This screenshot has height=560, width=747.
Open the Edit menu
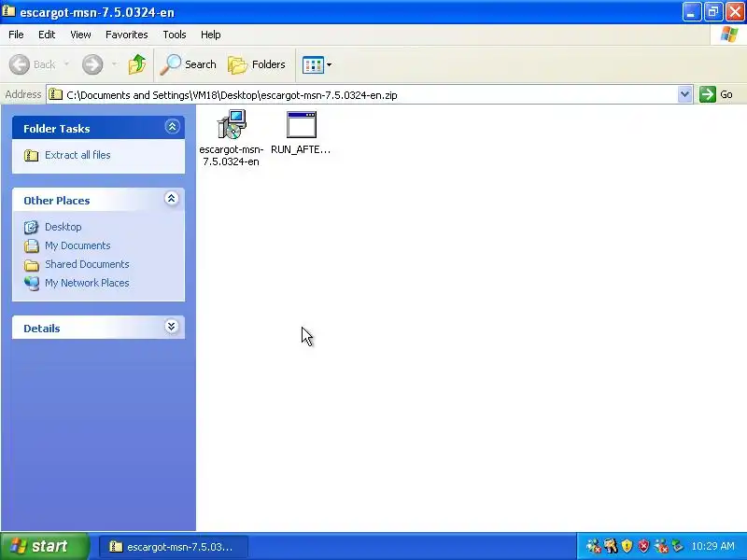(x=47, y=35)
